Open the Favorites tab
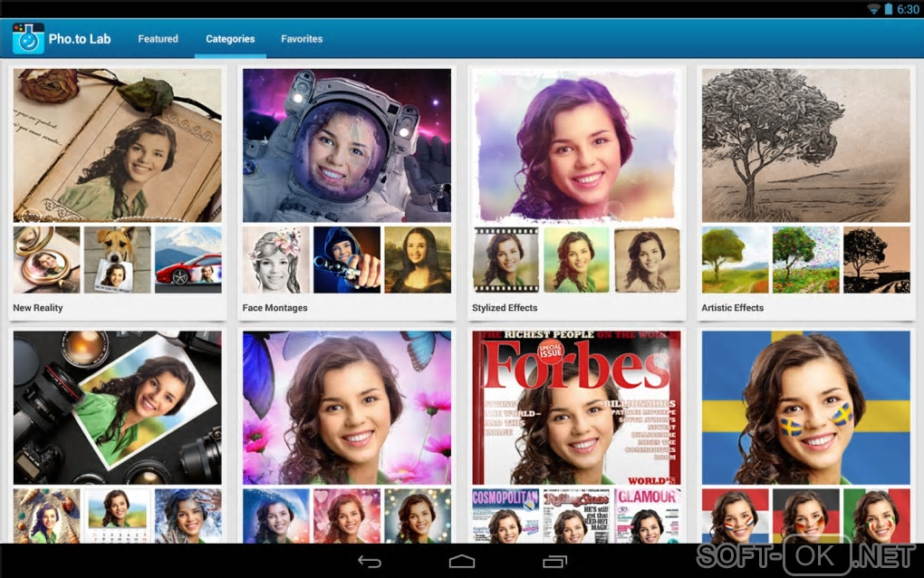Image resolution: width=924 pixels, height=578 pixels. pyautogui.click(x=302, y=39)
